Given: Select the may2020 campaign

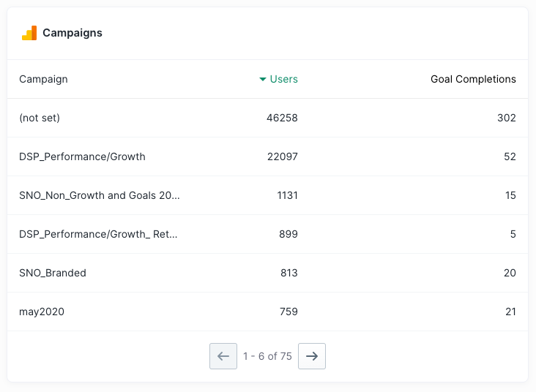Looking at the screenshot, I should (42, 312).
